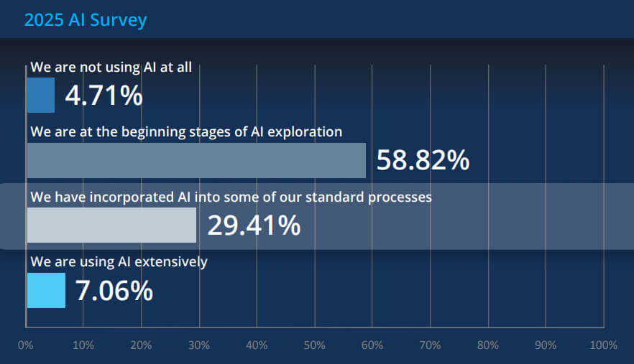
Task: Select the 'beginning stages of AI exploration' label
Action: pos(186,132)
